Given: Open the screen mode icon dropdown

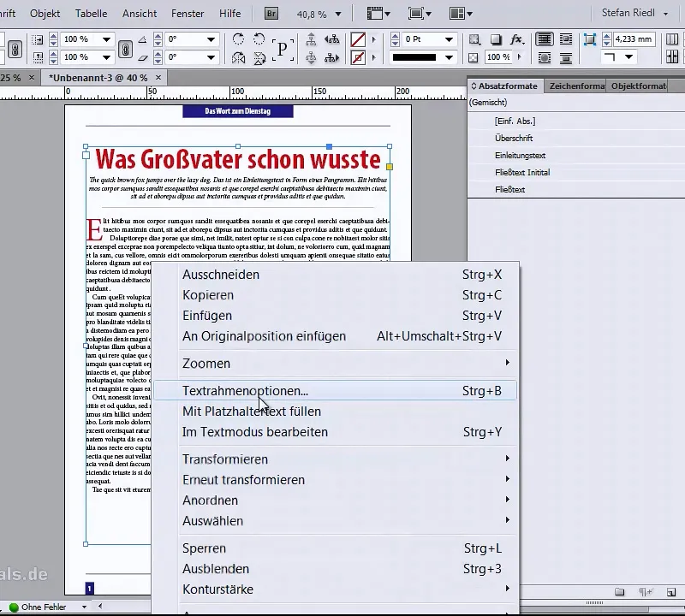Looking at the screenshot, I should [x=420, y=14].
